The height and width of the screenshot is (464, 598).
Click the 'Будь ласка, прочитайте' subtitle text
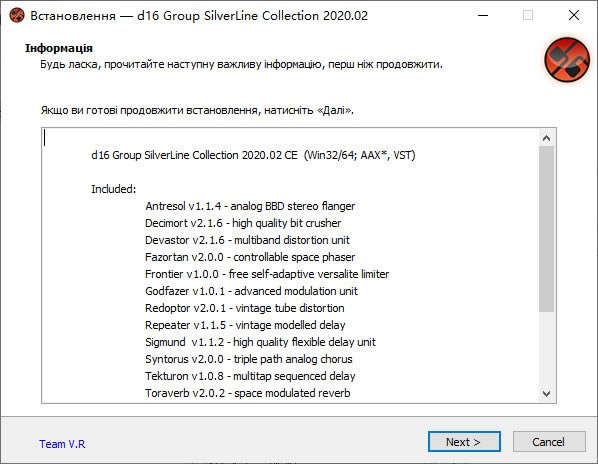tap(241, 64)
